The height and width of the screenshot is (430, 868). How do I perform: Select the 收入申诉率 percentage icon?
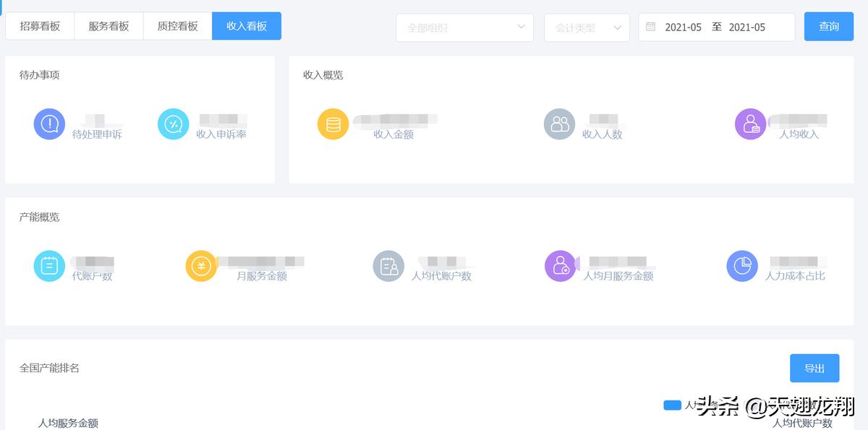[x=174, y=124]
